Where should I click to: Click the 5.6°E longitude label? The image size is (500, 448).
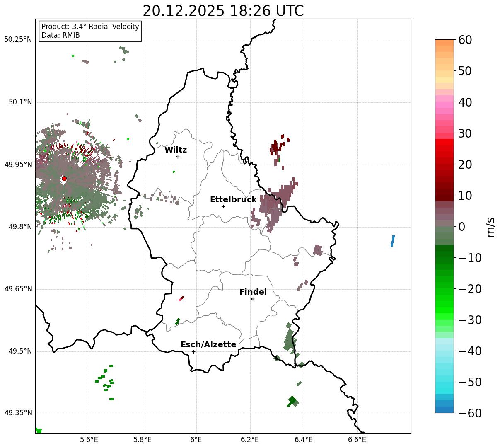[89, 440]
